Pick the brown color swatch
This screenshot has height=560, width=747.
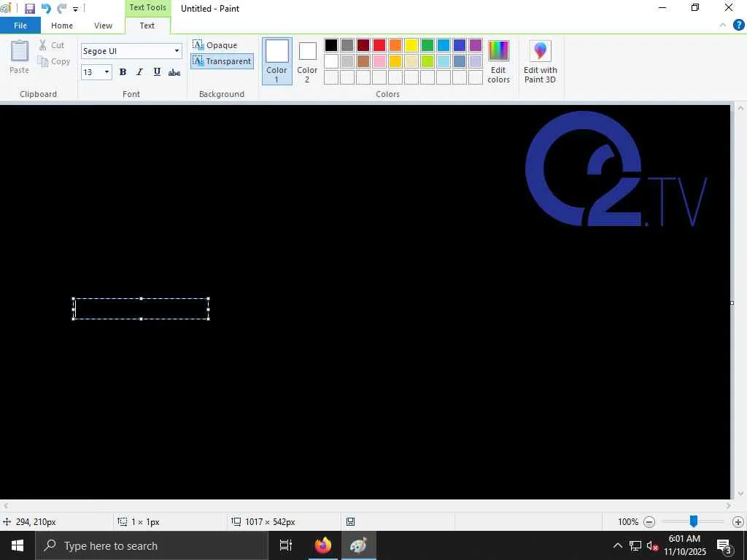[363, 61]
